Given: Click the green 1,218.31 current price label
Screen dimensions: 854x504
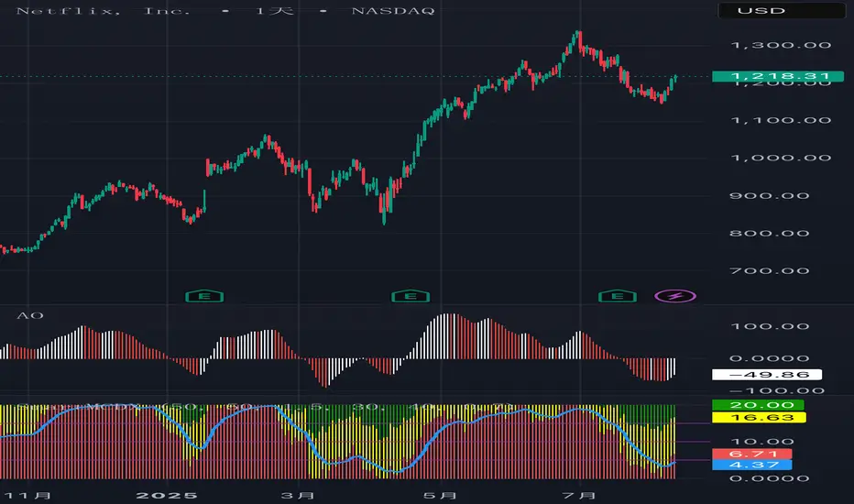Looking at the screenshot, I should pyautogui.click(x=778, y=76).
